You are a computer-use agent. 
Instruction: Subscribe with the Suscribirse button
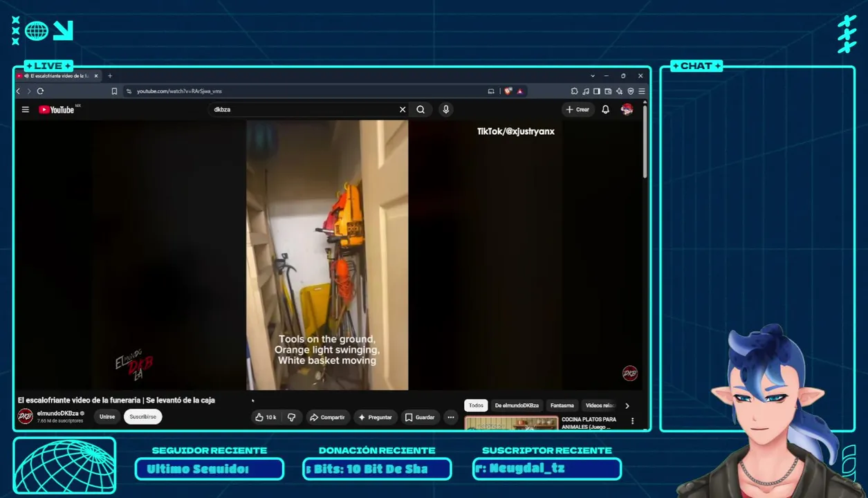[143, 416]
